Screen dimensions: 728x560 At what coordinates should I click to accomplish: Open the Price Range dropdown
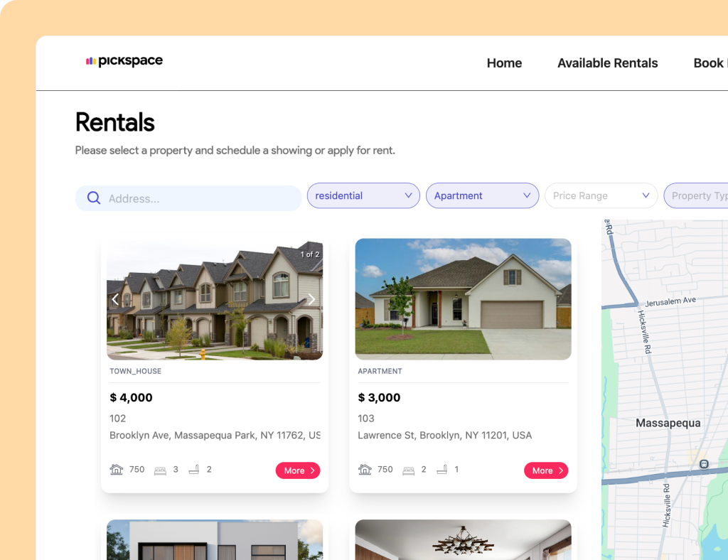[601, 195]
